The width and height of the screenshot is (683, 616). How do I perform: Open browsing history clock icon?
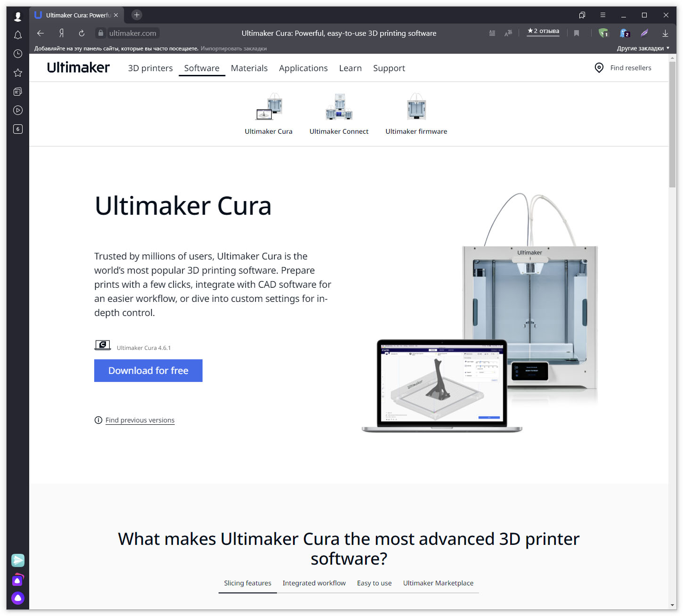(18, 54)
